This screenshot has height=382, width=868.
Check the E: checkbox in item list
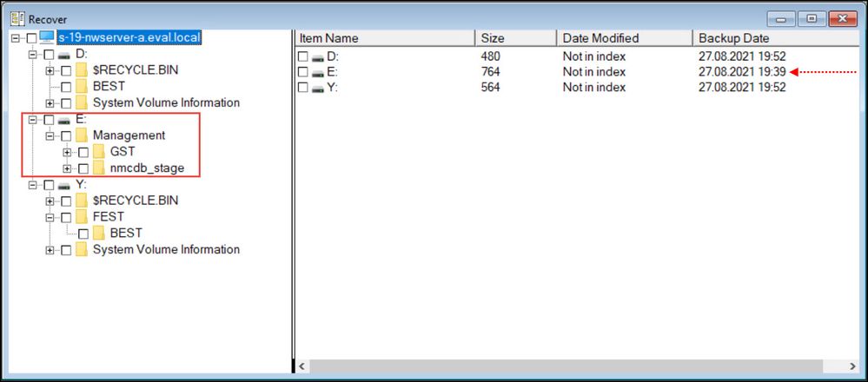pos(303,72)
